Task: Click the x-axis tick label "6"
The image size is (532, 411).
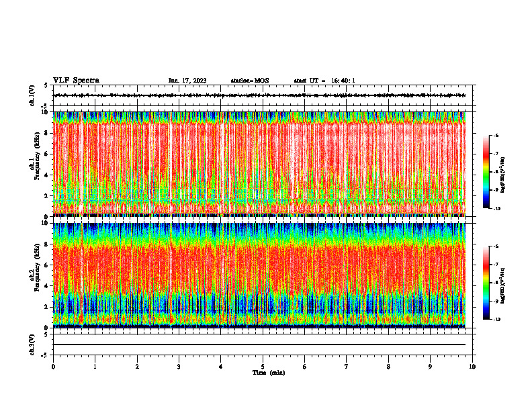Action: (305, 367)
